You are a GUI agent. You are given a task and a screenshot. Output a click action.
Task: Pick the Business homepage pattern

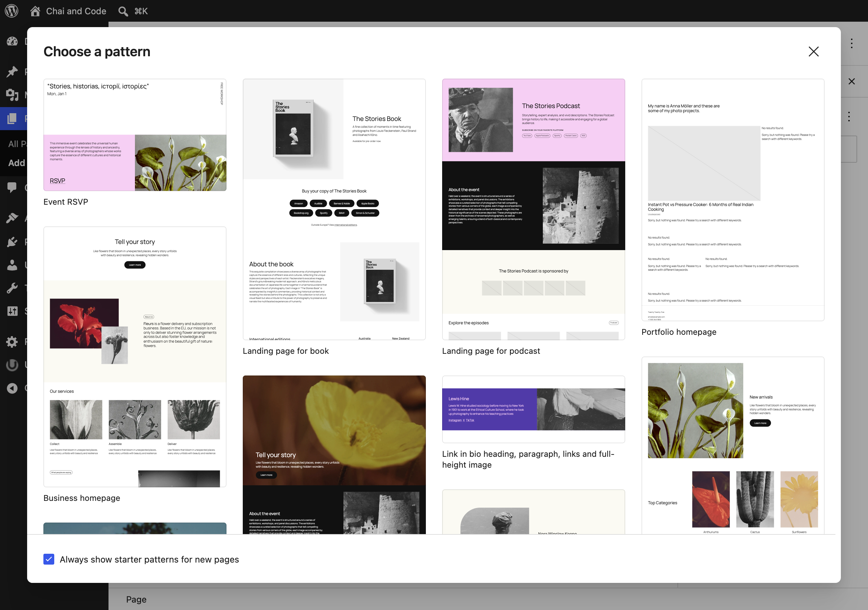(x=135, y=357)
